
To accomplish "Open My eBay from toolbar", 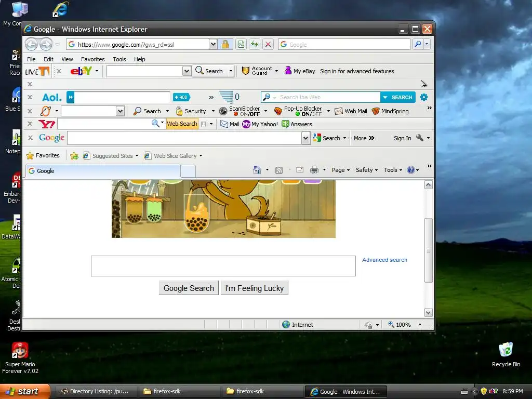I will pos(300,71).
